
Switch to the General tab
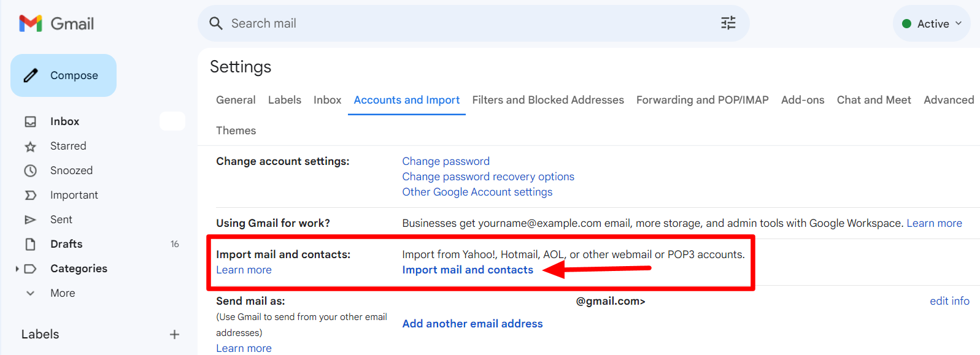coord(236,100)
